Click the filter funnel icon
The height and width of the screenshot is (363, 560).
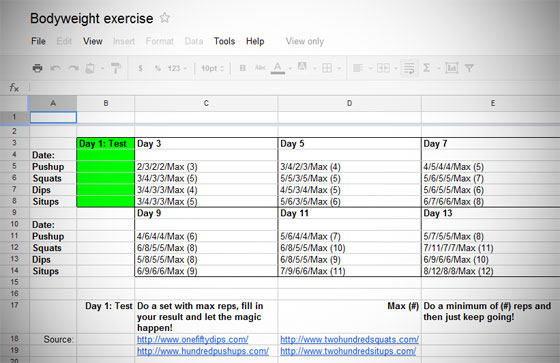click(469, 68)
